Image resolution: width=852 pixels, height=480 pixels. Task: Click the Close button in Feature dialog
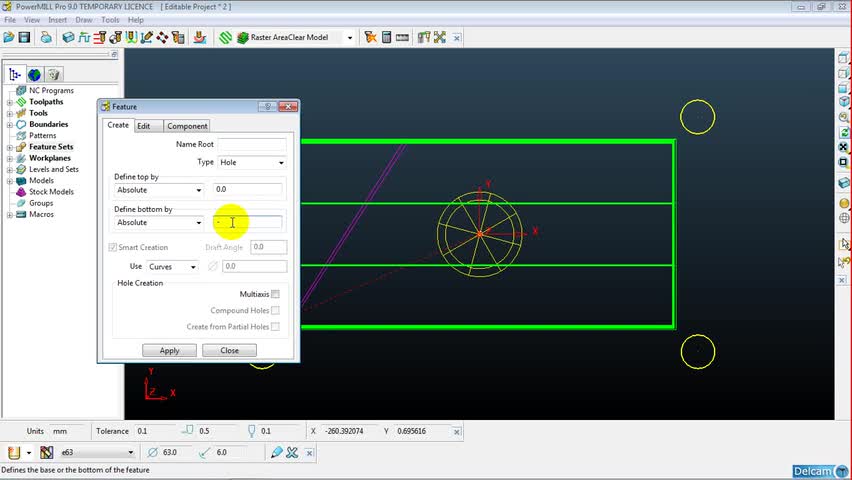(x=229, y=351)
